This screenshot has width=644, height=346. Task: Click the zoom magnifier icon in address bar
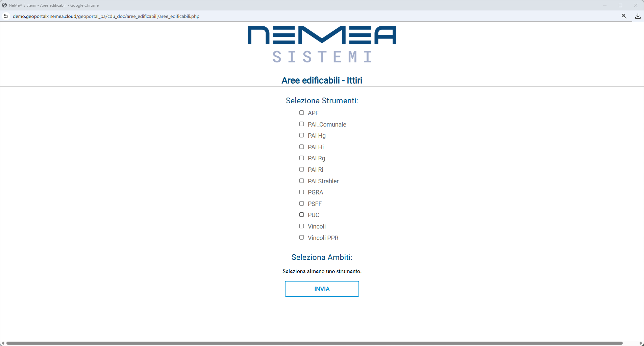[x=624, y=16]
